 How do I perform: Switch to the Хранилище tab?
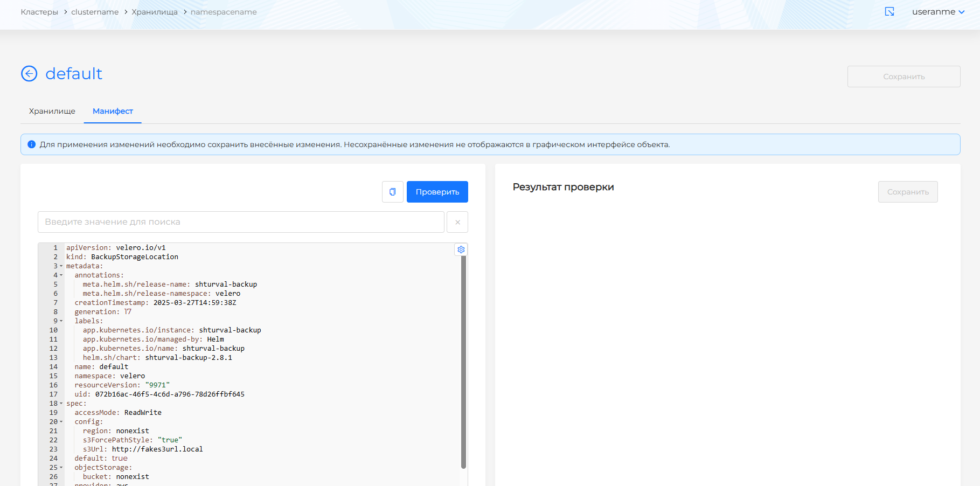tap(52, 111)
